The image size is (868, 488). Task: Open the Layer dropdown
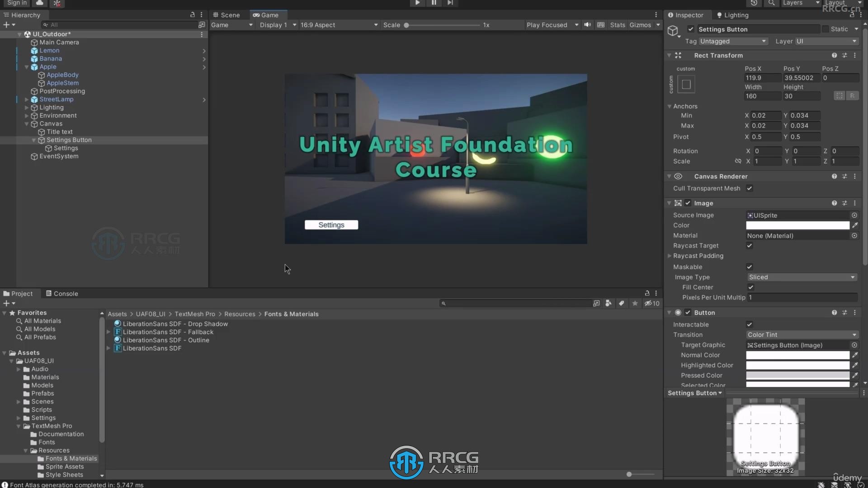(x=826, y=41)
